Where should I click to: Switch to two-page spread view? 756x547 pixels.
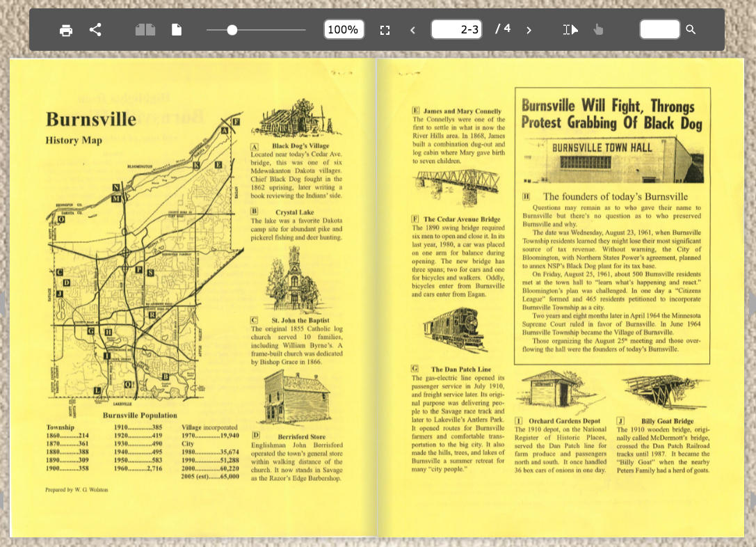coord(145,30)
